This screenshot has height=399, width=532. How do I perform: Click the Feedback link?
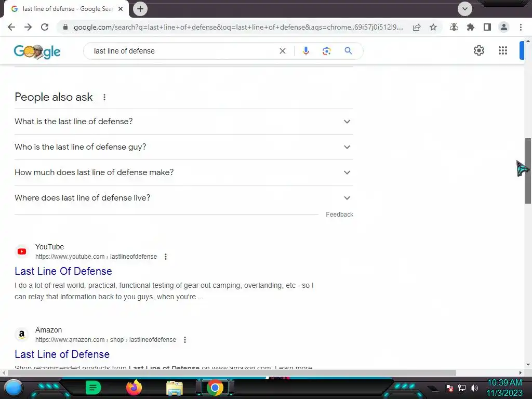click(340, 215)
